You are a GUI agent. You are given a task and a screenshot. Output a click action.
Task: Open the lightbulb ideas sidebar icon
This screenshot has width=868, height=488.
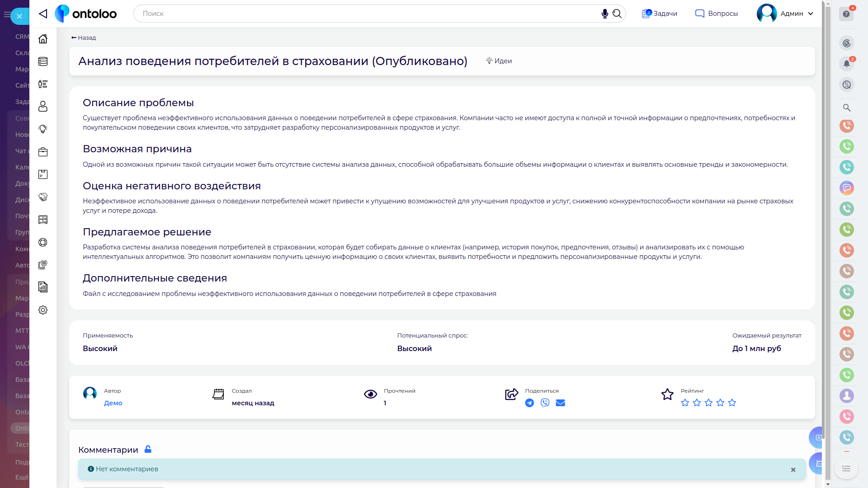point(43,129)
